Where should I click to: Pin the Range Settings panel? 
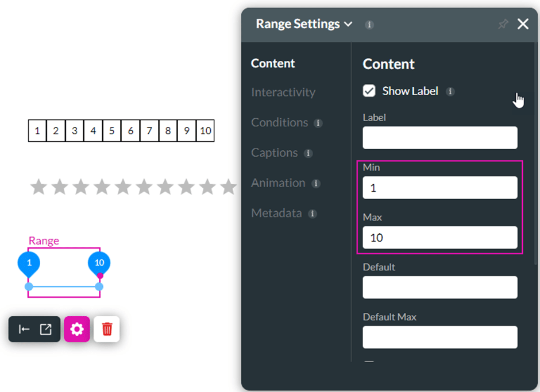point(503,24)
